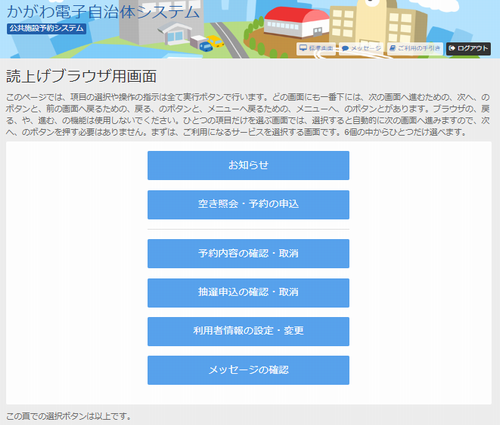The height and width of the screenshot is (425, 500).
Task: Click the 読上げブラウザ用画面 heading
Action: pyautogui.click(x=81, y=76)
